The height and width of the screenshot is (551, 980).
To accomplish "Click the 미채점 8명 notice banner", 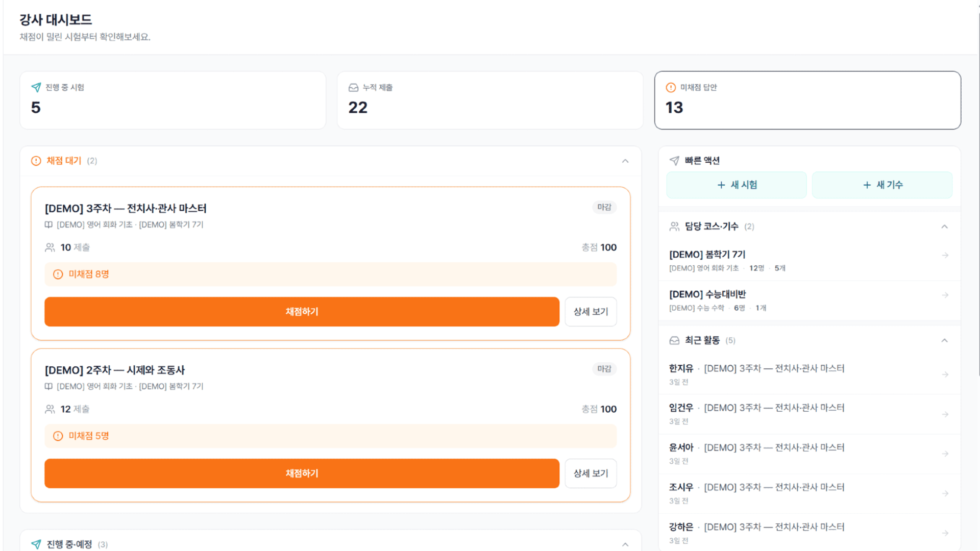I will tap(330, 274).
